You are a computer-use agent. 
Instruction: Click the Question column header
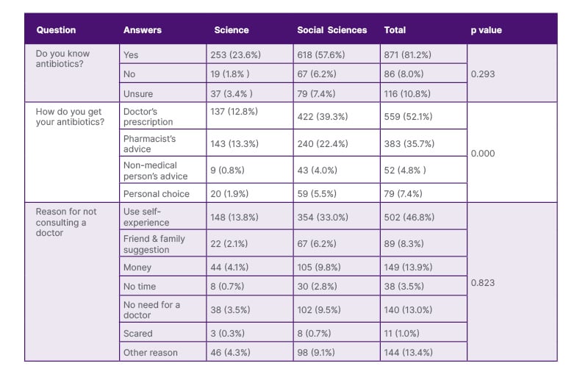point(56,30)
